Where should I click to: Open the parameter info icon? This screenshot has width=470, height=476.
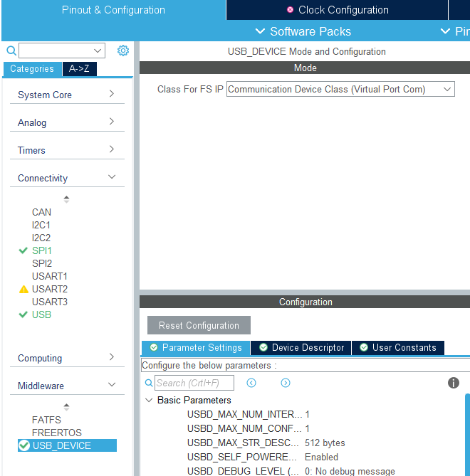click(x=454, y=383)
